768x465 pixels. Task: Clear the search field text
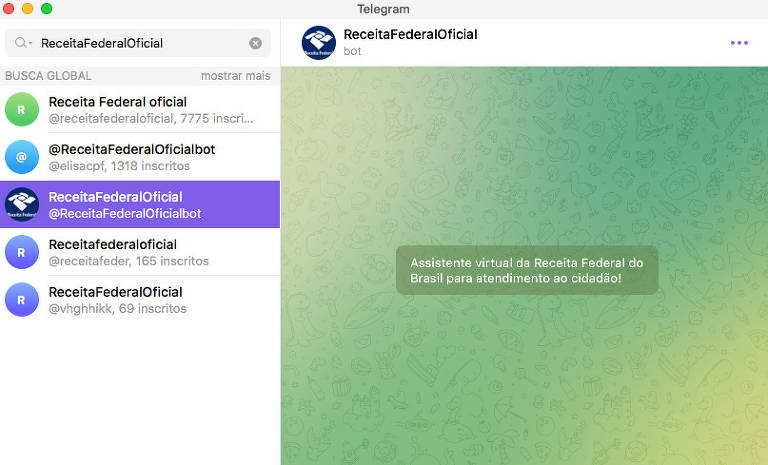click(x=255, y=43)
